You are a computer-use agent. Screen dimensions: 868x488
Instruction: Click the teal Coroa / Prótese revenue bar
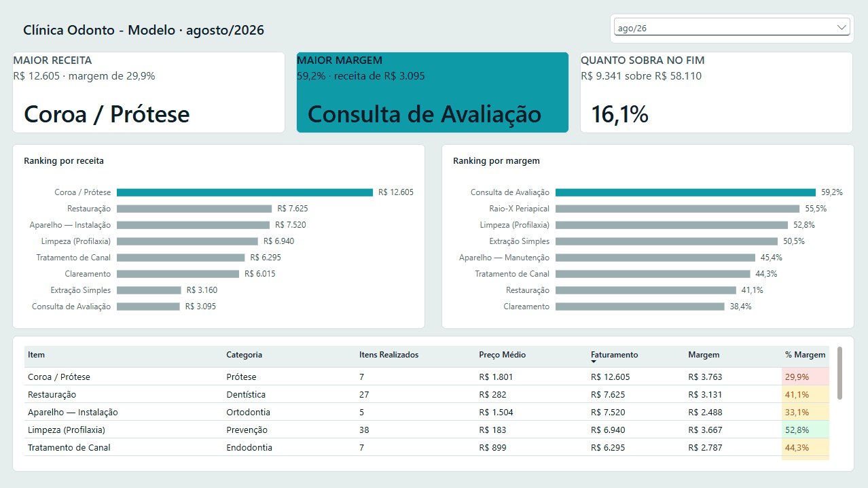pyautogui.click(x=245, y=192)
